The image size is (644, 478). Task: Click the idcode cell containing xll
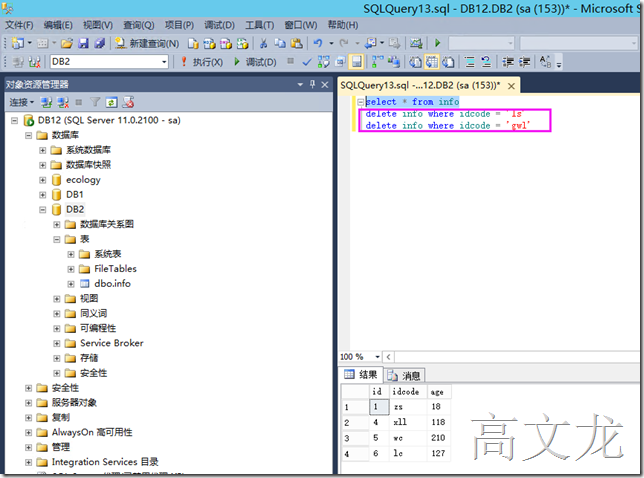[408, 422]
